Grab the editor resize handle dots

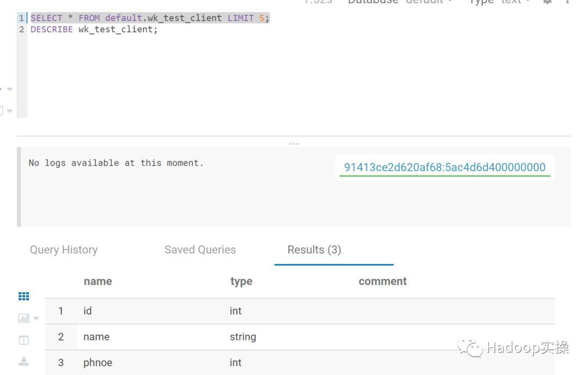pos(294,144)
